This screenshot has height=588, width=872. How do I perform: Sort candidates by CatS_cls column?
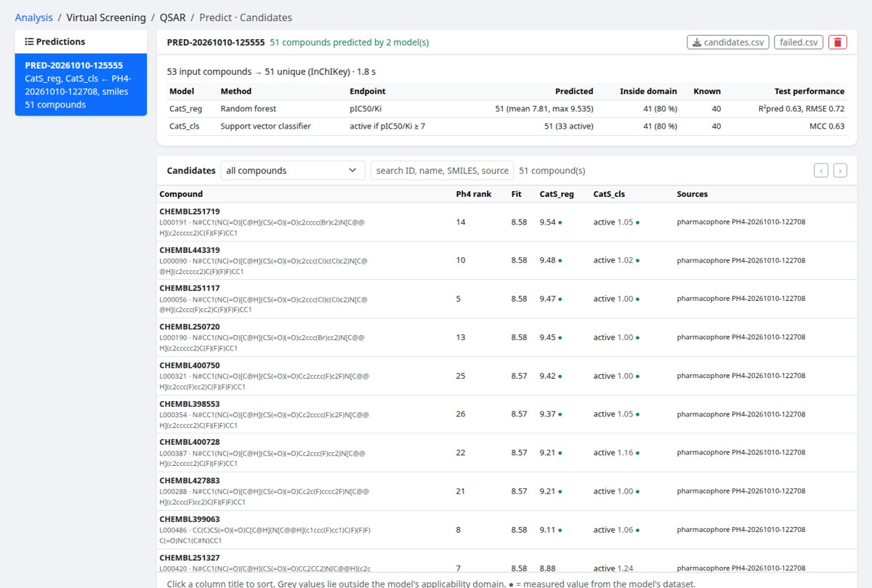click(x=609, y=194)
